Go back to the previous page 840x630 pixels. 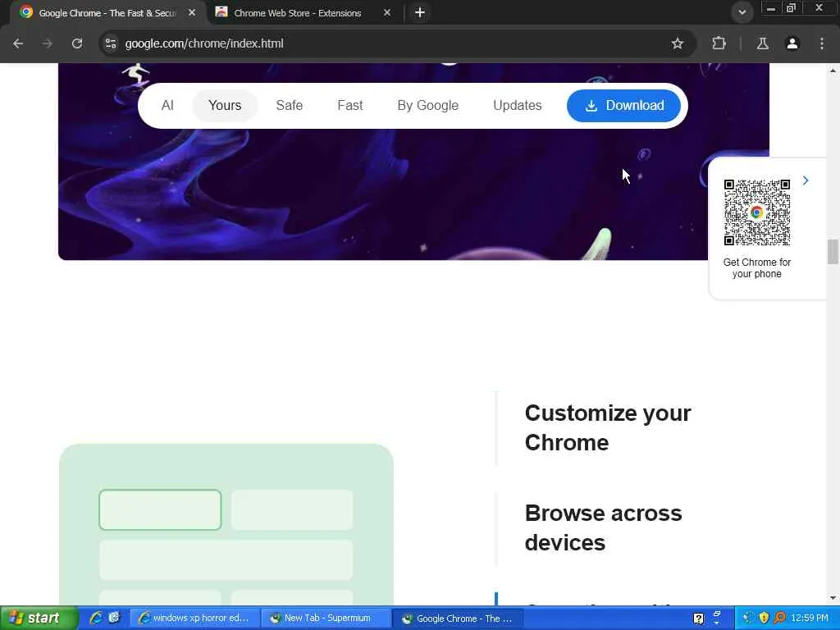(18, 43)
